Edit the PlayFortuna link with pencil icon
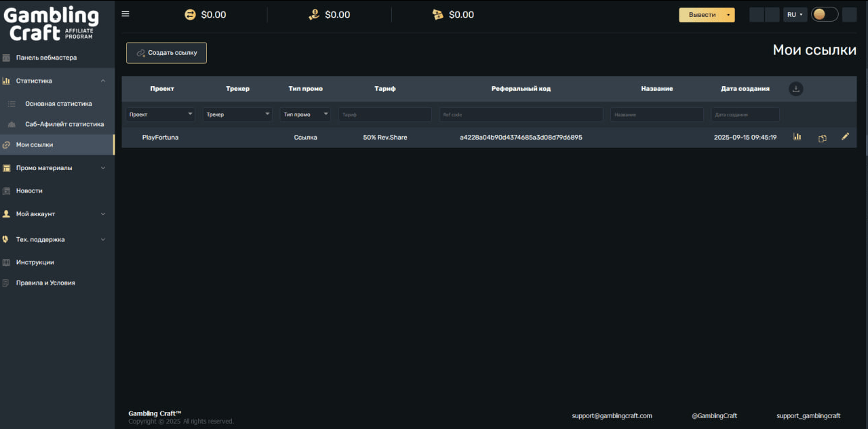This screenshot has height=429, width=868. [x=845, y=137]
